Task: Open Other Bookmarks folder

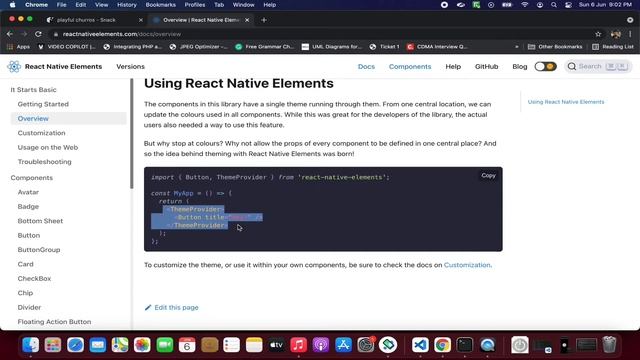Action: point(555,47)
